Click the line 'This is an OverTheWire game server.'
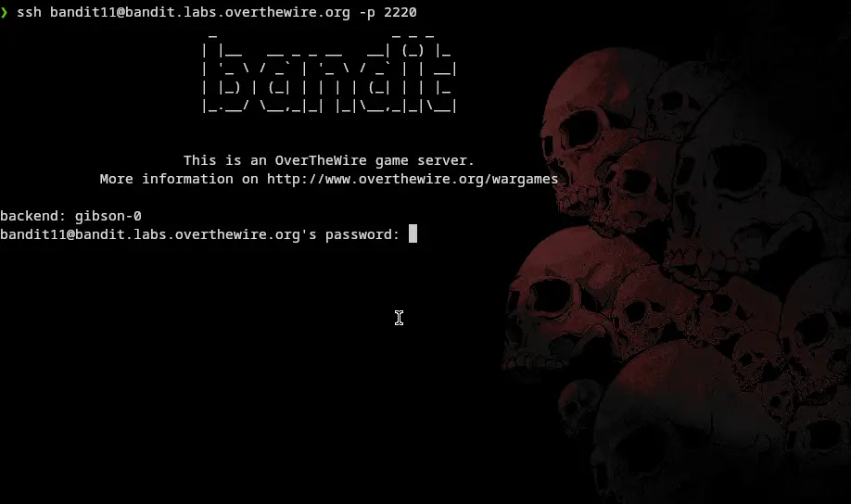This screenshot has height=504, width=851. (x=329, y=160)
